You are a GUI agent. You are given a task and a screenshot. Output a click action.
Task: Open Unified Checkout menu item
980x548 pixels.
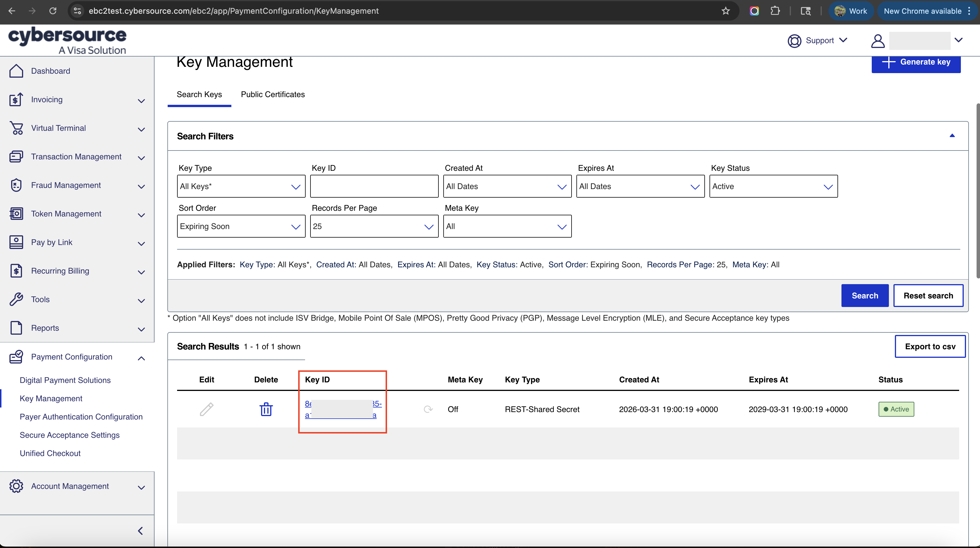coord(50,453)
